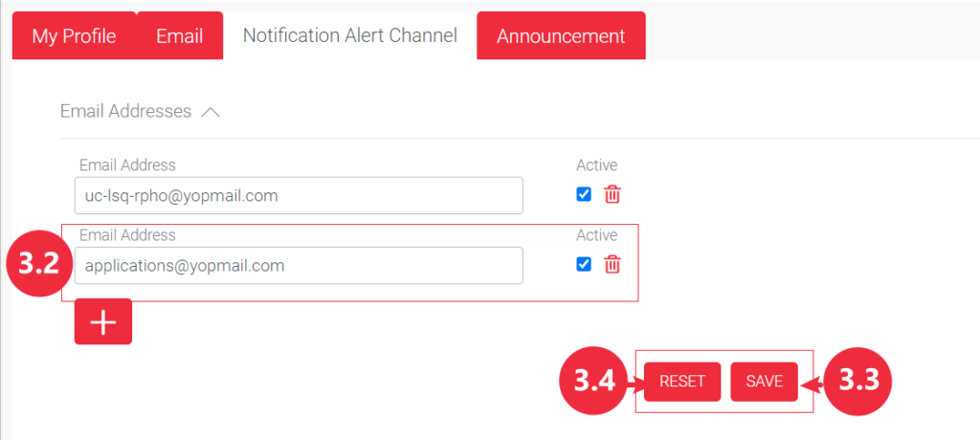Uncheck Active for uc-lsq-rpho@yopmail.com
The height and width of the screenshot is (440, 980).
click(584, 195)
